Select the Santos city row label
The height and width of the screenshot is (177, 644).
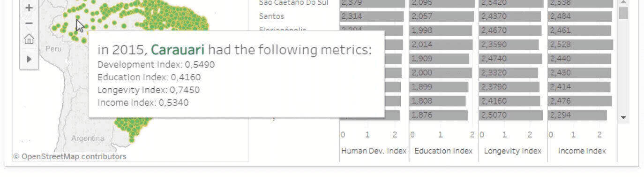pos(271,16)
